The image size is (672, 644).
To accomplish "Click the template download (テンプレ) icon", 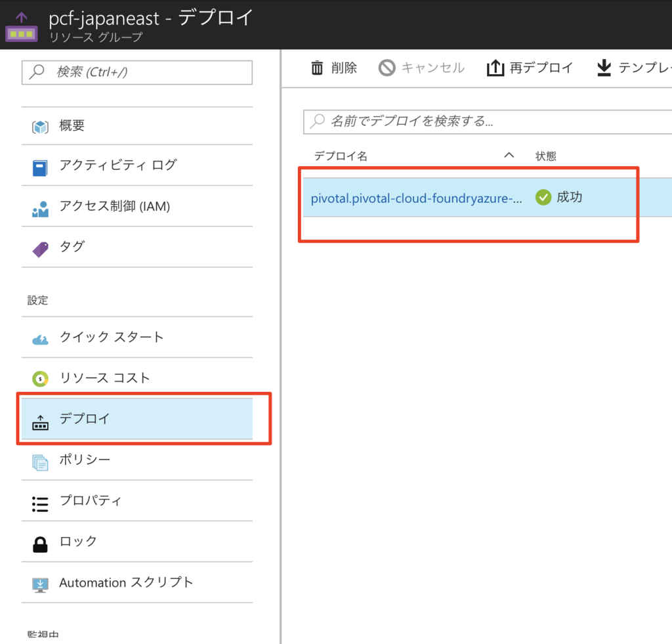I will click(604, 67).
